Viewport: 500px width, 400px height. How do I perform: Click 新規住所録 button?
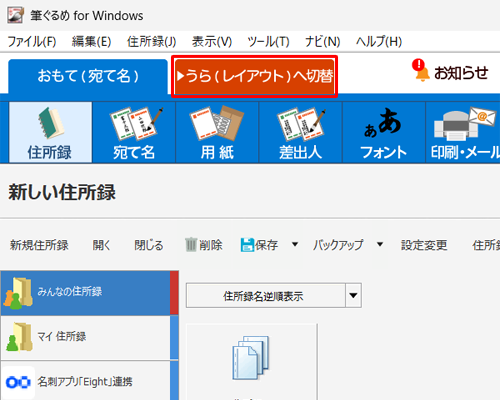[39, 245]
